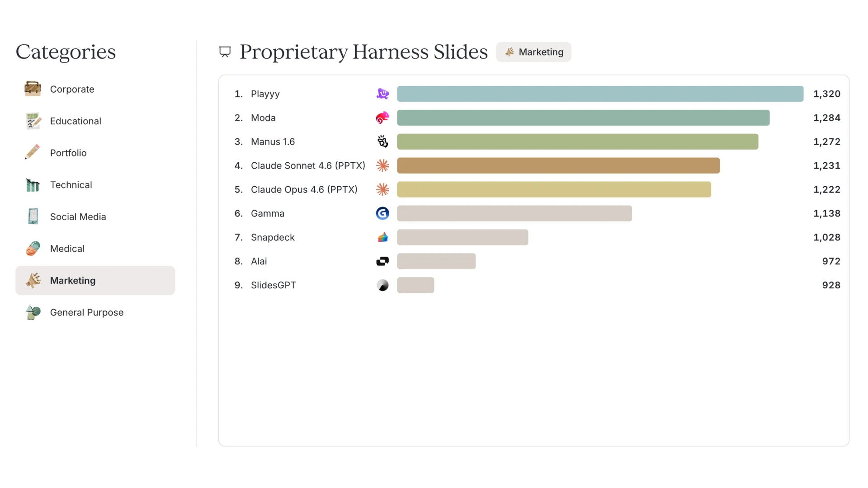The image size is (868, 488).
Task: Click the Gamma score bar
Action: coord(514,213)
